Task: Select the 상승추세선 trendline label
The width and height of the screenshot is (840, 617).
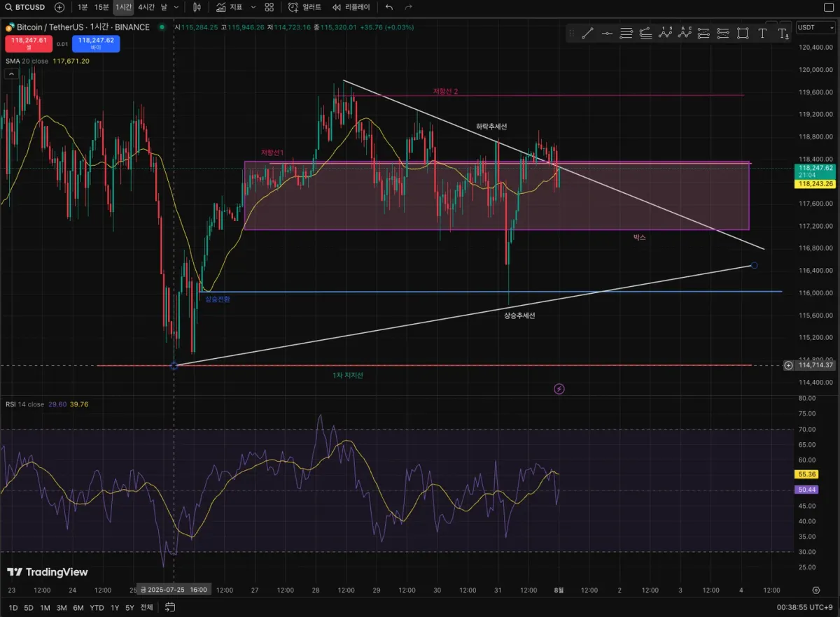Action: (519, 315)
